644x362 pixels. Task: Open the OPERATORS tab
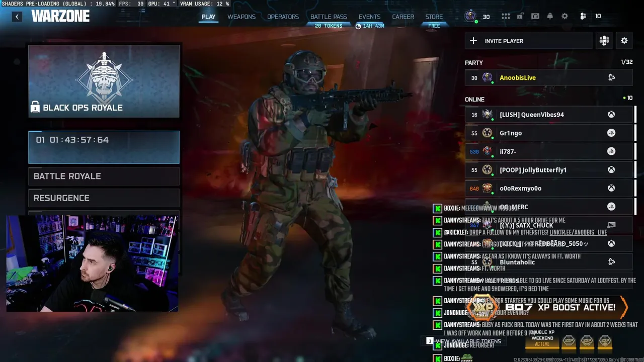pos(283,17)
